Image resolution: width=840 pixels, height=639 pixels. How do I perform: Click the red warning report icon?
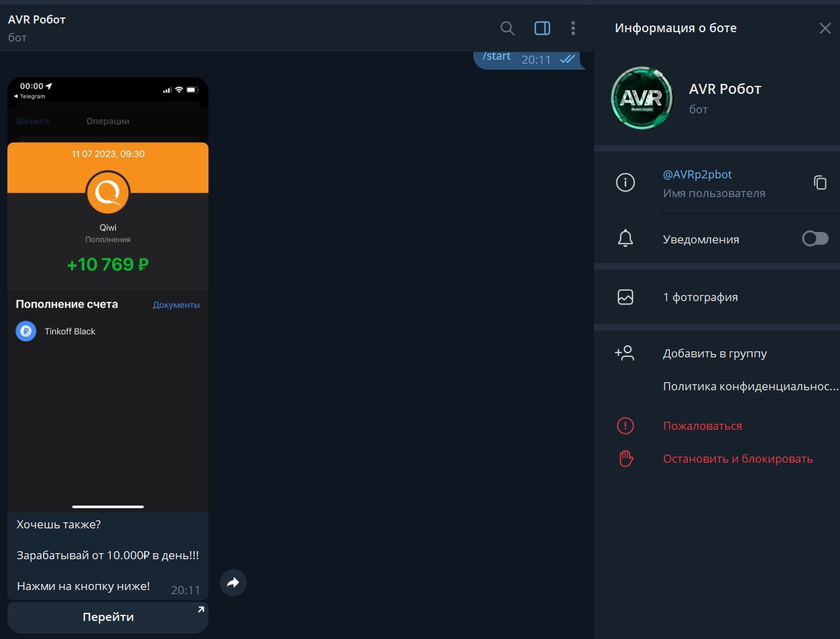(625, 426)
